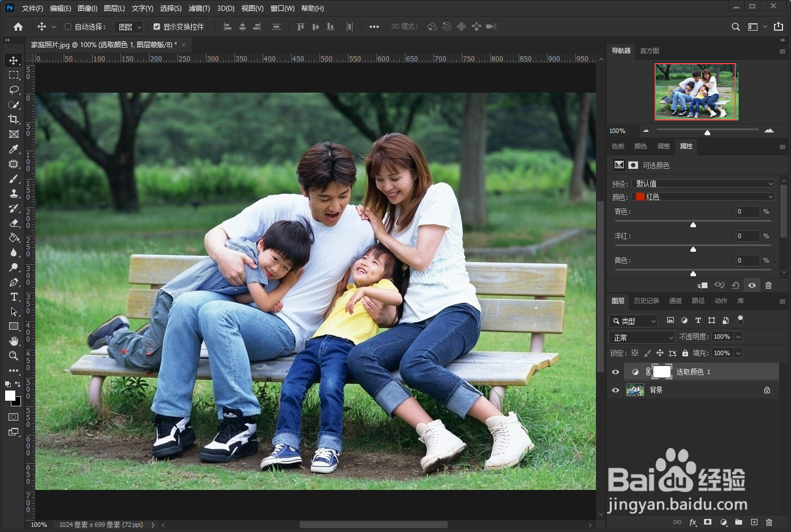The height and width of the screenshot is (532, 791).
Task: Select the Clone Stamp tool
Action: [x=14, y=193]
